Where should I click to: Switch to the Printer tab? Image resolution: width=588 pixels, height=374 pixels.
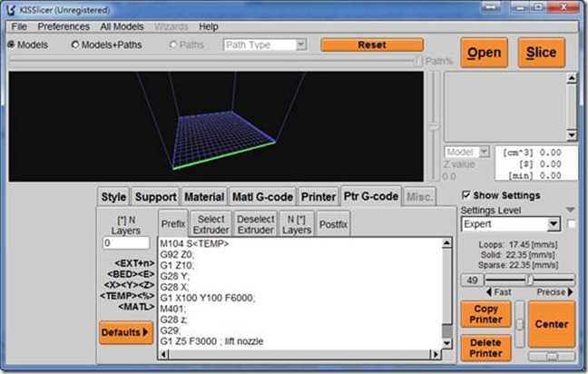click(x=318, y=197)
